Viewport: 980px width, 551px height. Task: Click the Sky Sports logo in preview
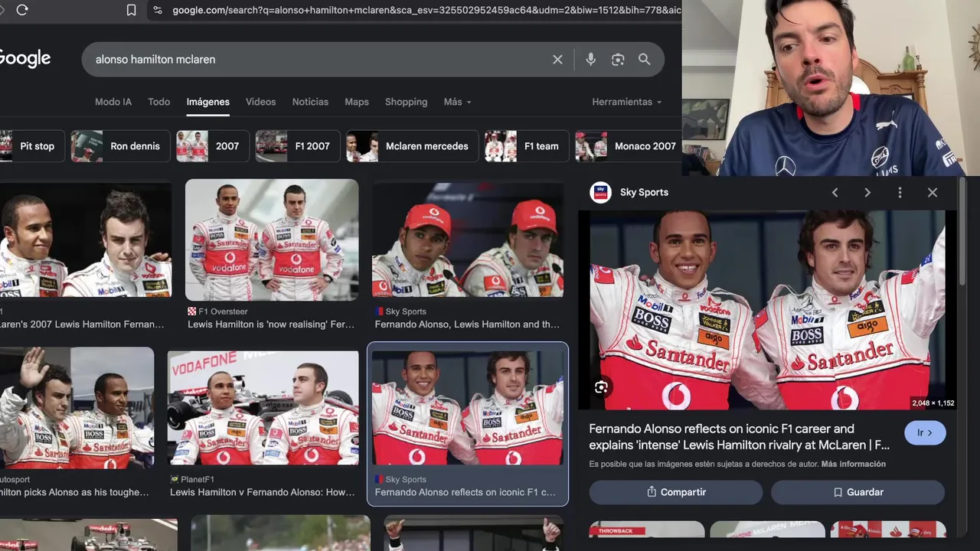tap(600, 192)
